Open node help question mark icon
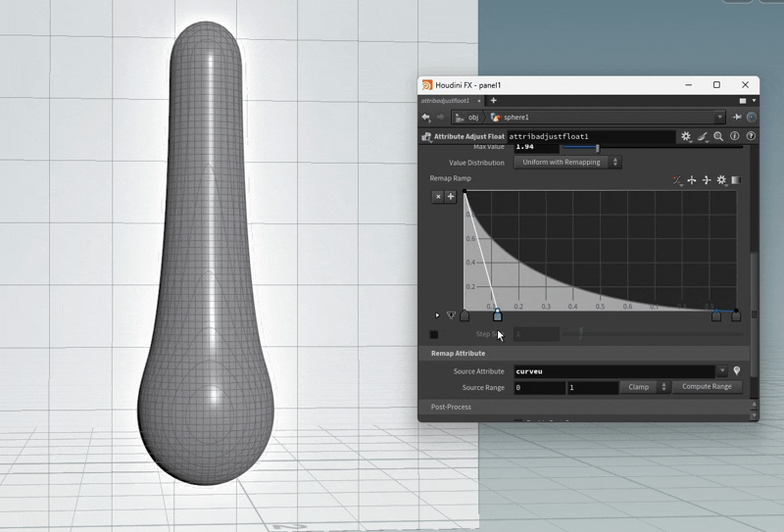Viewport: 784px width, 532px height. (x=751, y=136)
